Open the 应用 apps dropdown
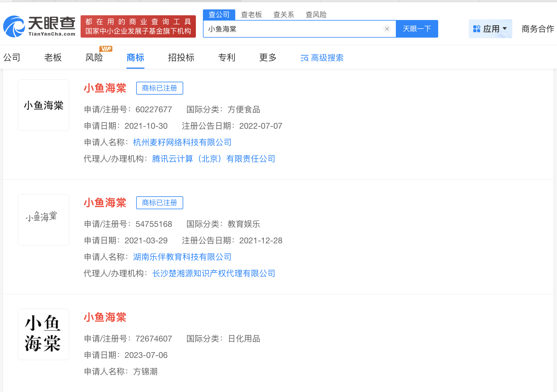 pos(490,29)
